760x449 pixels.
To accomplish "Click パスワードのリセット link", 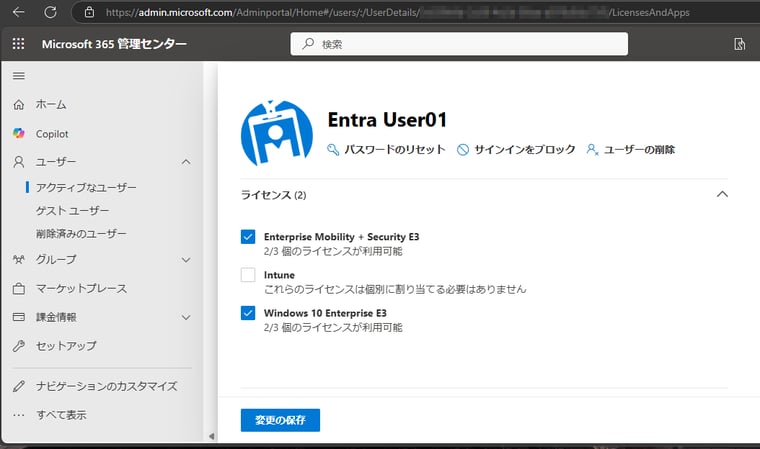I will pyautogui.click(x=395, y=149).
